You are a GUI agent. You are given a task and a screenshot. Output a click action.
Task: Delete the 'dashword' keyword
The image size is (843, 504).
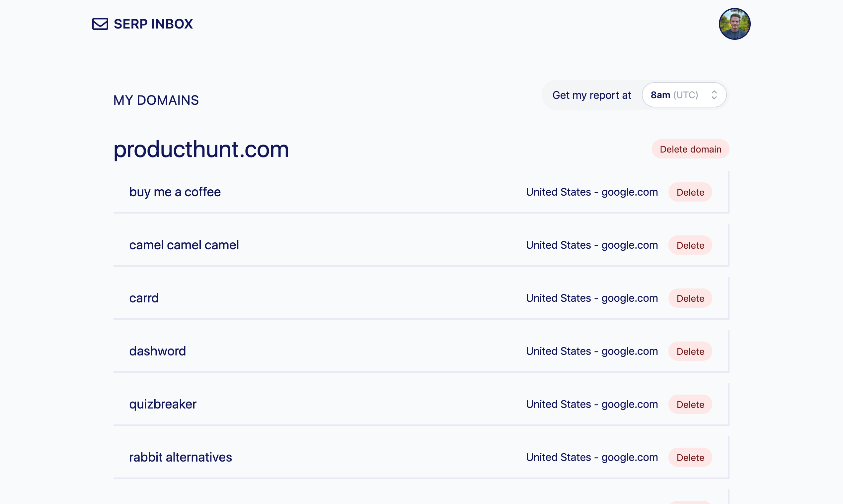coord(690,351)
